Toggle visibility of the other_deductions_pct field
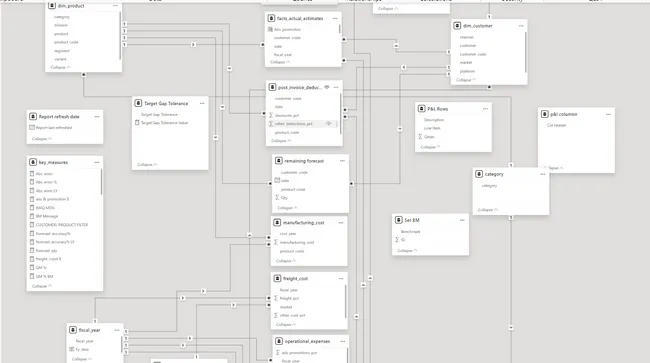This screenshot has height=363, width=650. [x=328, y=124]
